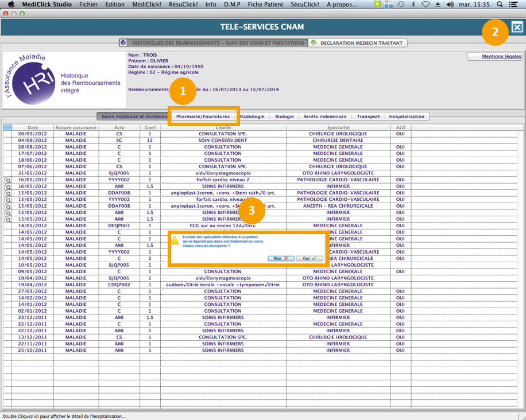Open the D.M.P menu

coord(232,5)
